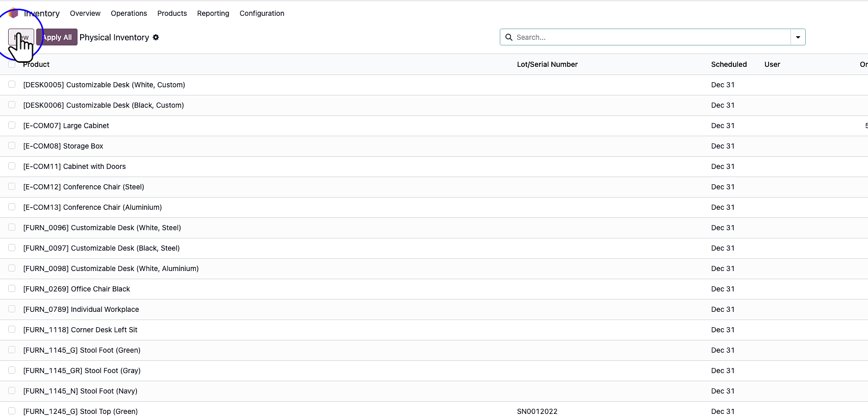The image size is (868, 418).
Task: Open the Reporting menu
Action: (213, 13)
